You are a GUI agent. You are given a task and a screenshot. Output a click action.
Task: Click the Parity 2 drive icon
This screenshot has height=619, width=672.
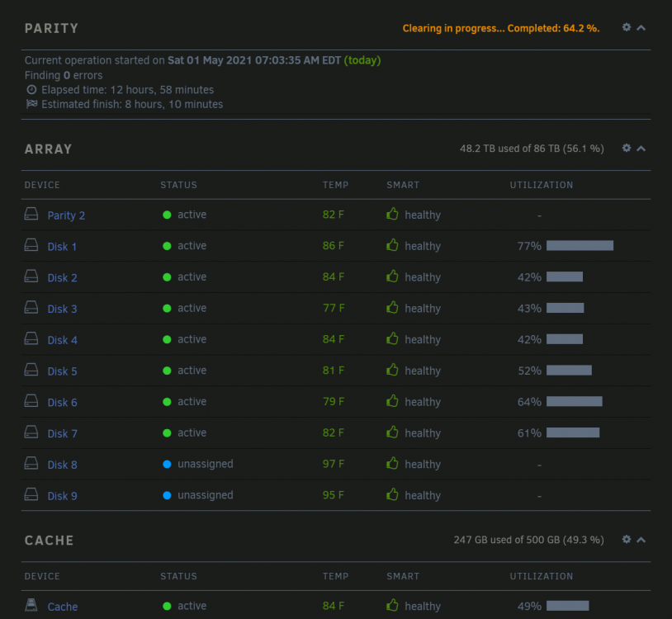(31, 214)
